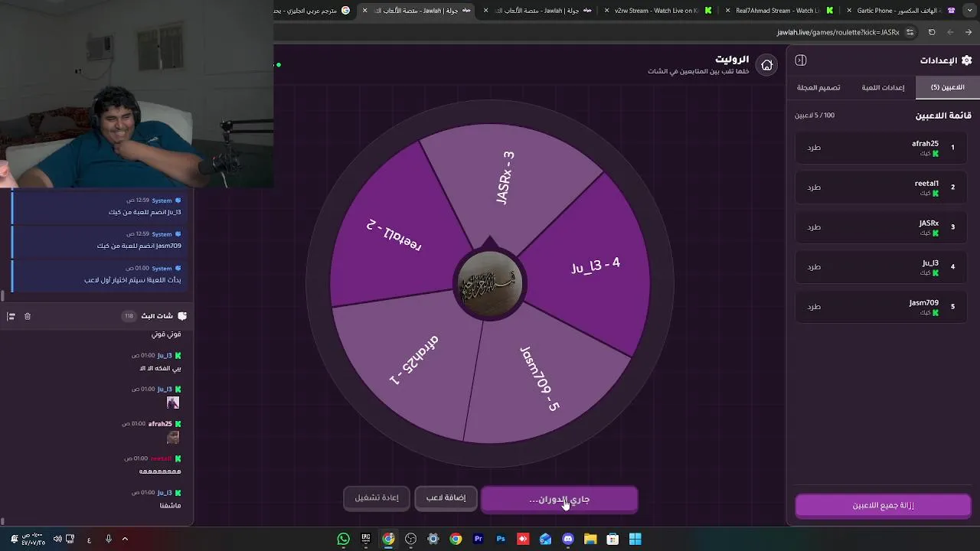Click Ju_l3 - 4 wheel segment

(596, 266)
